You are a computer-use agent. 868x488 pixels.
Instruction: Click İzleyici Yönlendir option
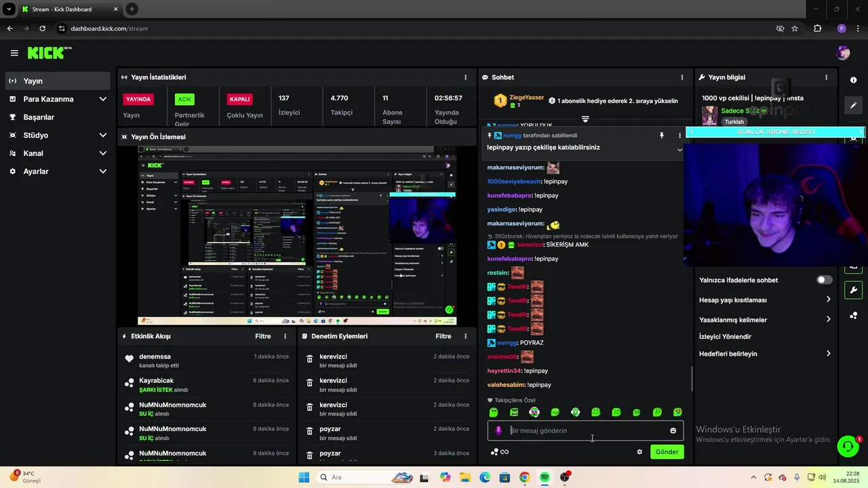(725, 337)
